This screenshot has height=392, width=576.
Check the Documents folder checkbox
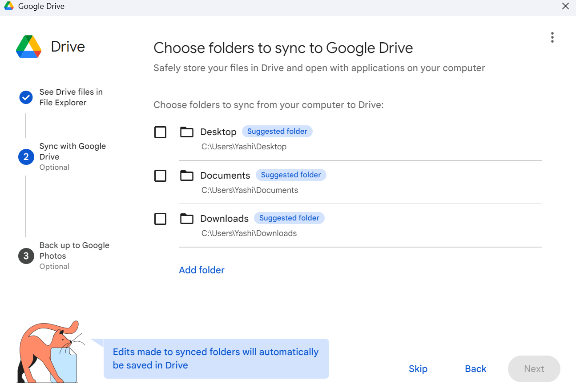pos(160,176)
